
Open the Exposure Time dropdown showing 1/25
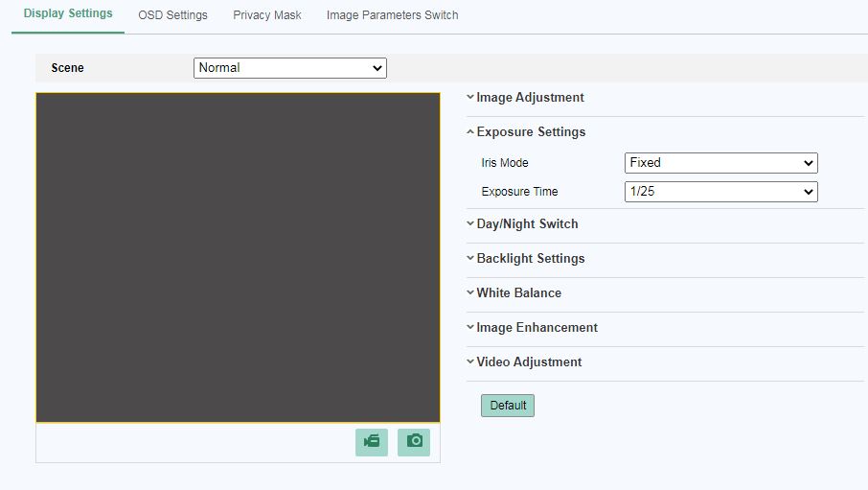(720, 192)
